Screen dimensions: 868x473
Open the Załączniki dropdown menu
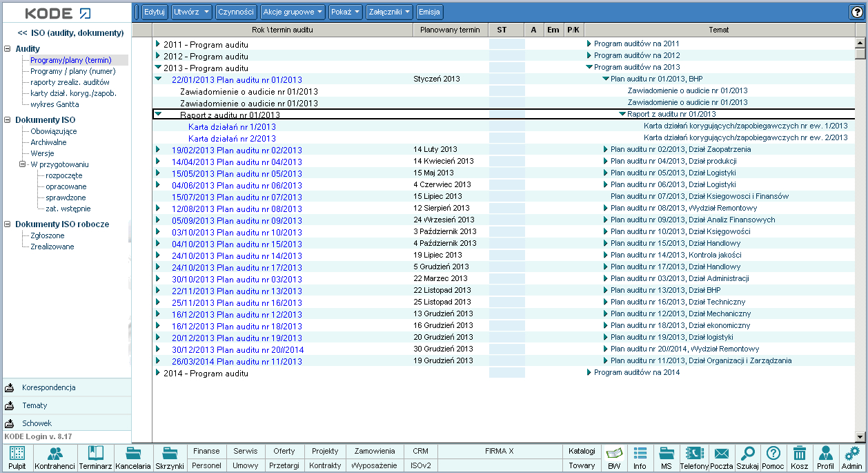tap(390, 12)
